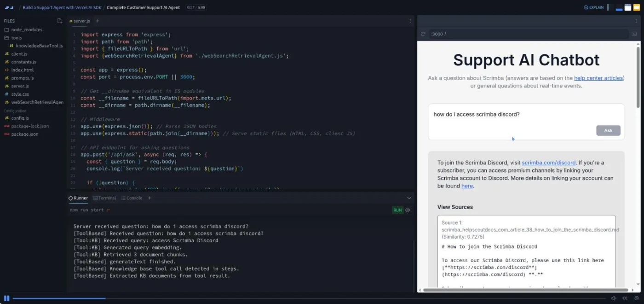Select the server.js editor tab
This screenshot has width=644, height=304.
point(80,21)
